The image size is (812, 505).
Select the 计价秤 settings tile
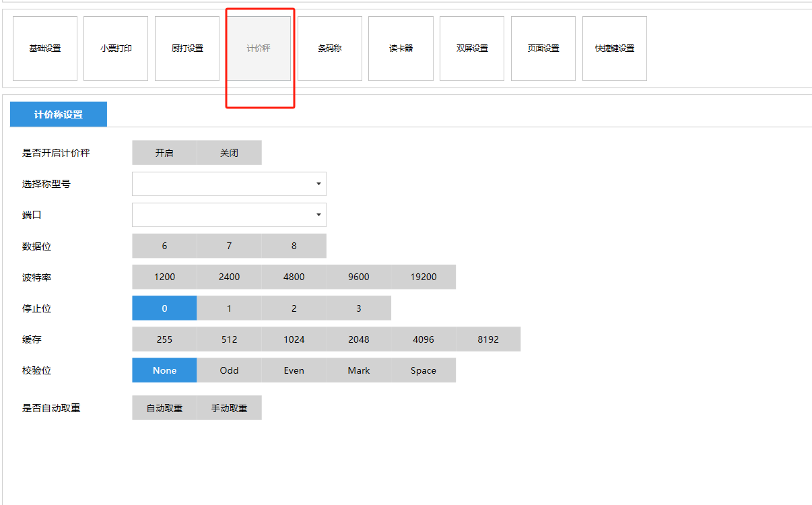tap(259, 48)
